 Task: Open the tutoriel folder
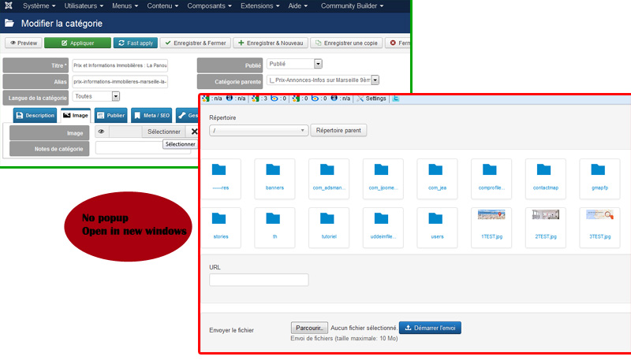[329, 228]
